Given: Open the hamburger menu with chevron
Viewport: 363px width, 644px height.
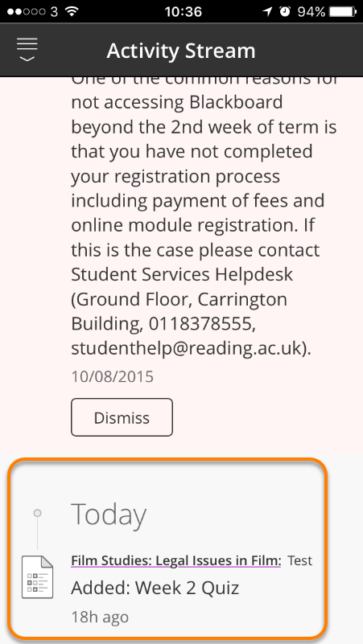Looking at the screenshot, I should (x=27, y=50).
